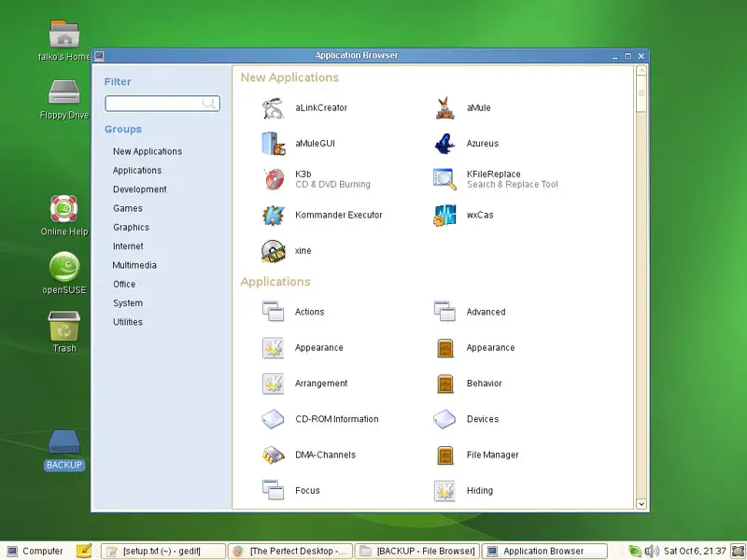Image resolution: width=747 pixels, height=560 pixels.
Task: Jump to Utilities group
Action: tap(128, 322)
